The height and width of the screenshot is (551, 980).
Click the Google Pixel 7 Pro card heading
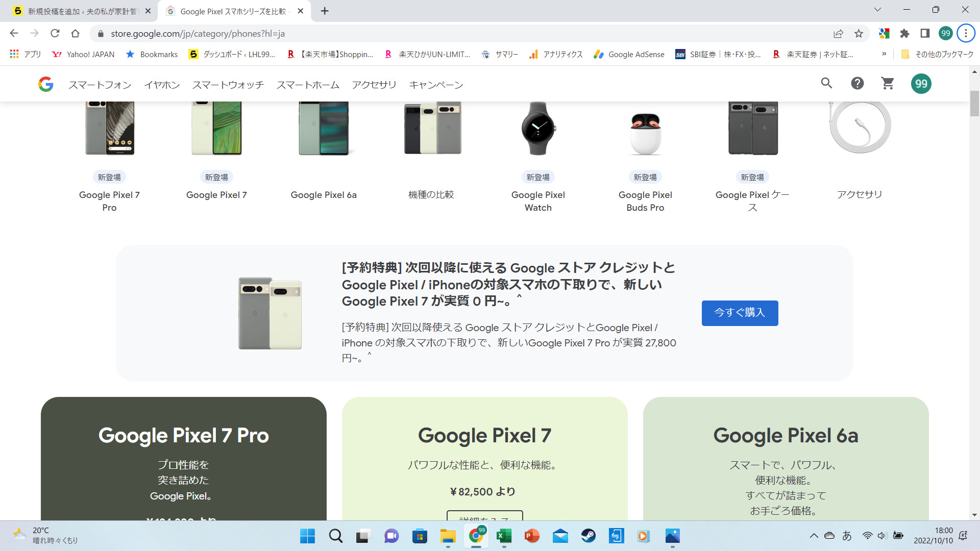(x=184, y=435)
